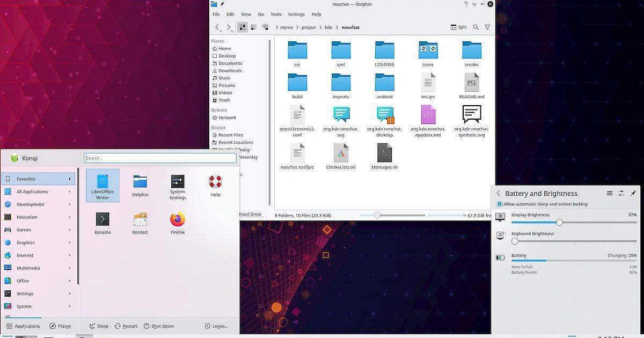The width and height of the screenshot is (644, 338).
Task: Select the org.kde.neochat-symbolic.svg file
Action: (x=472, y=121)
